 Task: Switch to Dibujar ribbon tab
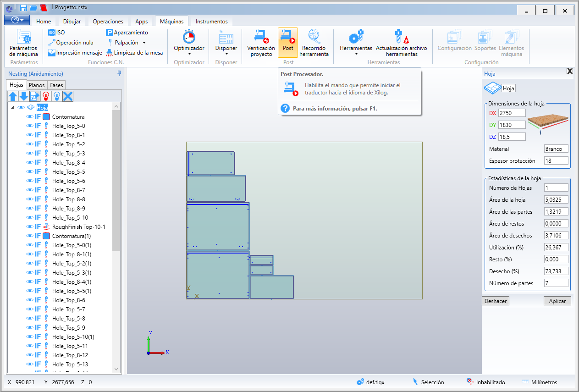point(72,22)
